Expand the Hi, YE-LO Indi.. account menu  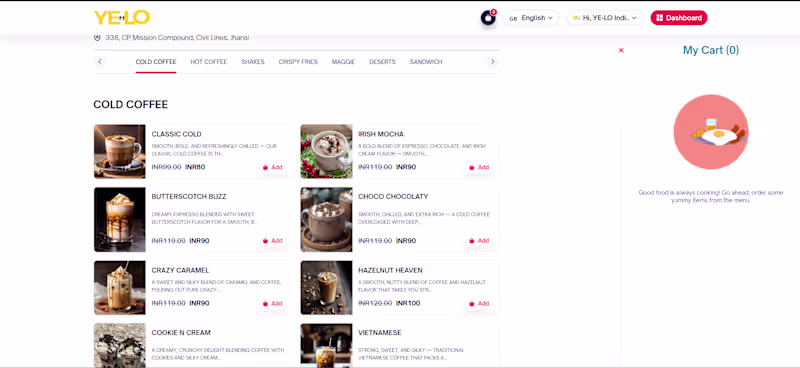pyautogui.click(x=605, y=18)
